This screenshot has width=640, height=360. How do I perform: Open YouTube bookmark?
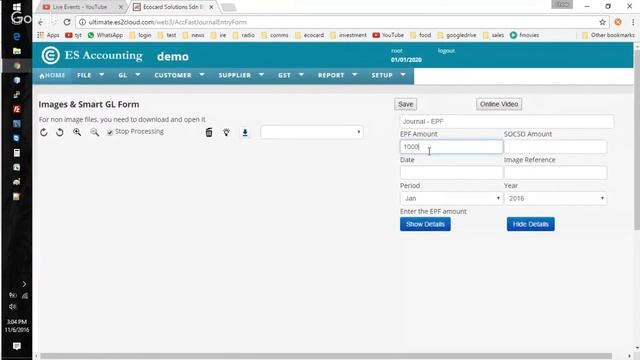pyautogui.click(x=388, y=35)
